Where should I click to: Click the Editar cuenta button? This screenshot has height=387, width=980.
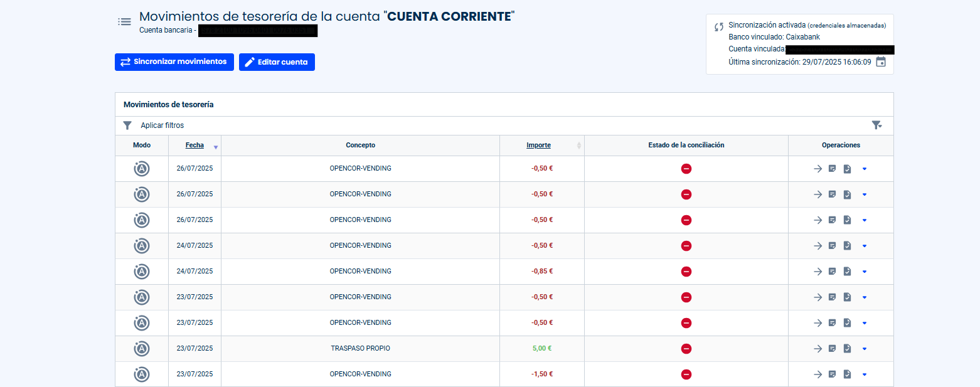(277, 62)
